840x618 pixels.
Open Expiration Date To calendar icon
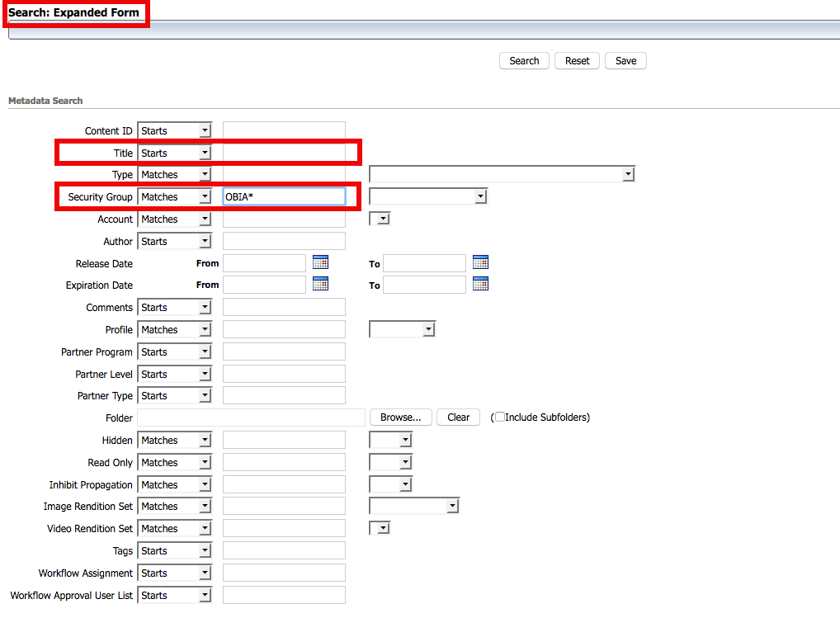480,284
